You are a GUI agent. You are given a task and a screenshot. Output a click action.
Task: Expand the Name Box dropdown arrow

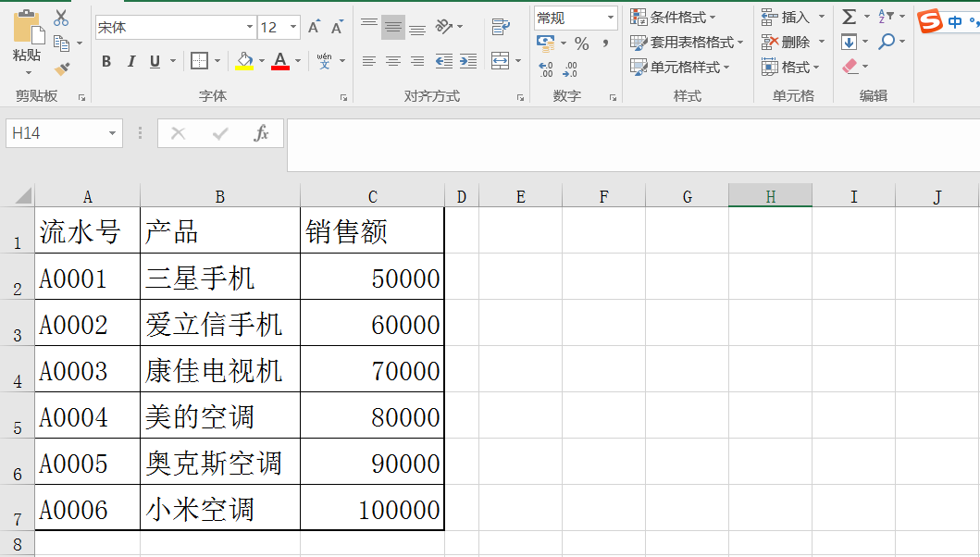pos(112,133)
